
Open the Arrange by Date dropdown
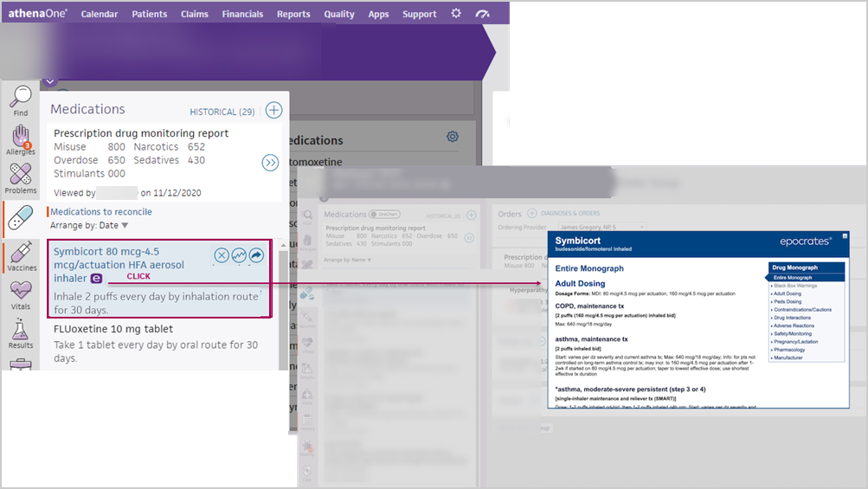(x=89, y=225)
